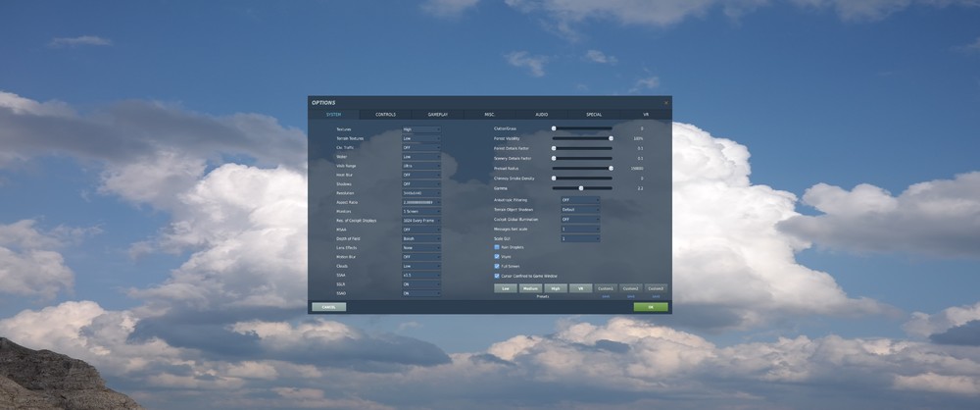This screenshot has height=410, width=980.
Task: Open the Motion Blur dropdown
Action: pos(421,257)
